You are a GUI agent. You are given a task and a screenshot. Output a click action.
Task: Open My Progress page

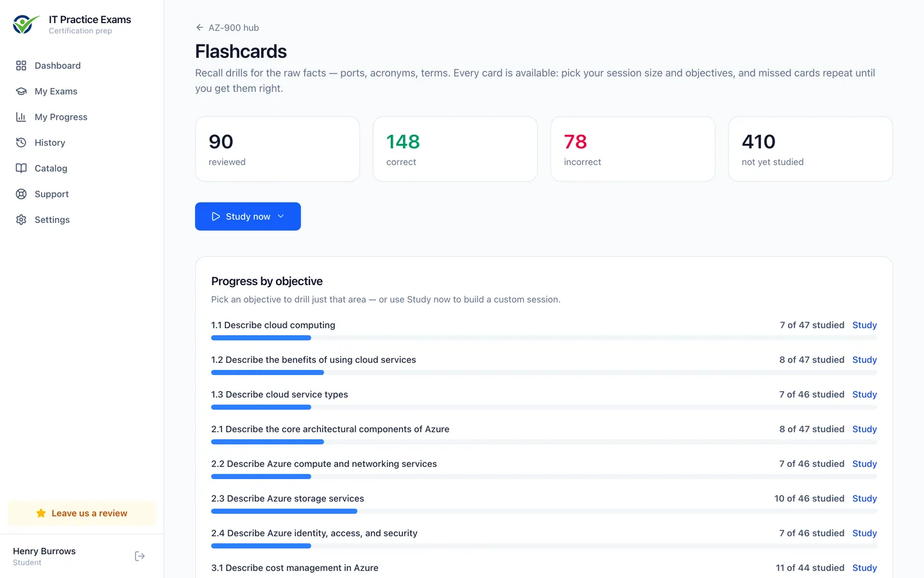(x=82, y=117)
